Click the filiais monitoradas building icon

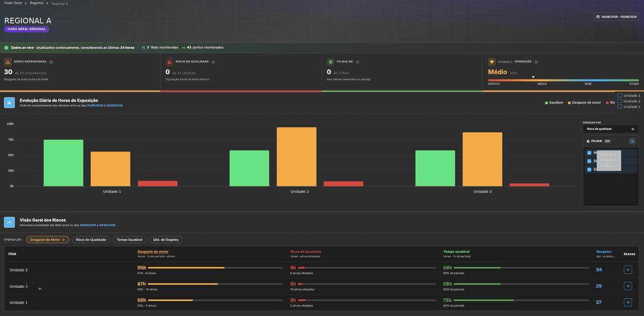click(143, 47)
